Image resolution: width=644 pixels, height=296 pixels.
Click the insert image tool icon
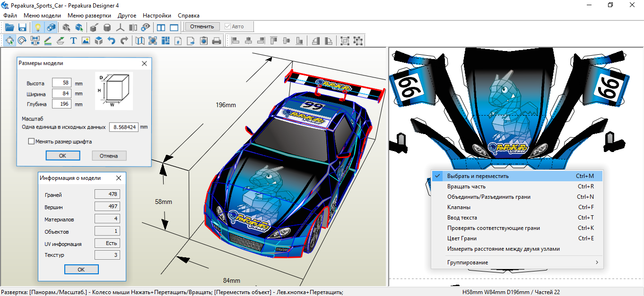tap(86, 41)
